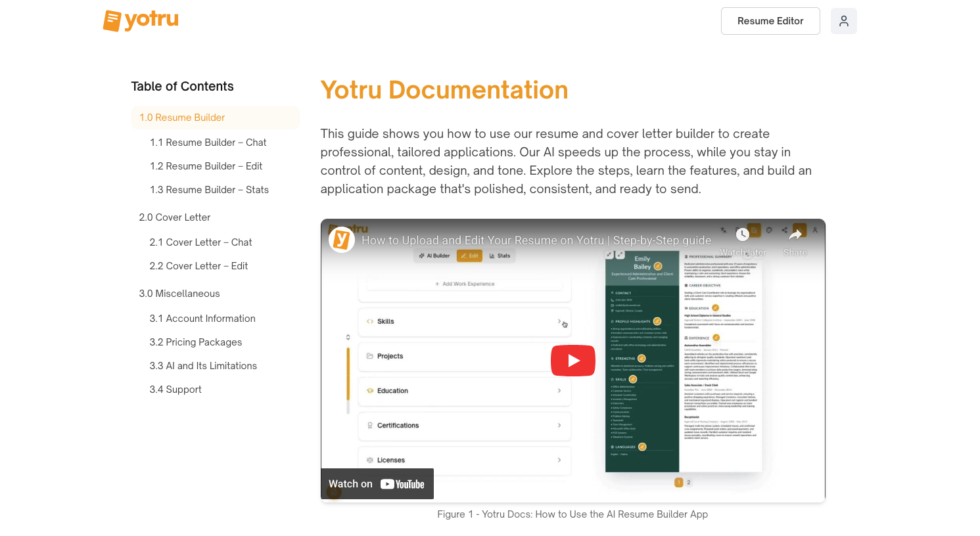Click the Share arrow icon on video

pyautogui.click(x=795, y=235)
